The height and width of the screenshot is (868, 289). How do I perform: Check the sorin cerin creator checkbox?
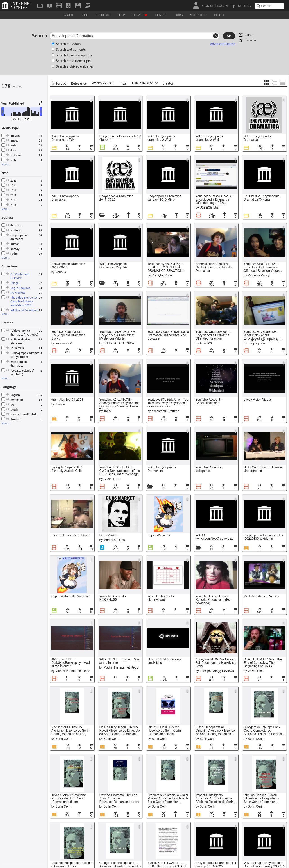(x=3, y=348)
